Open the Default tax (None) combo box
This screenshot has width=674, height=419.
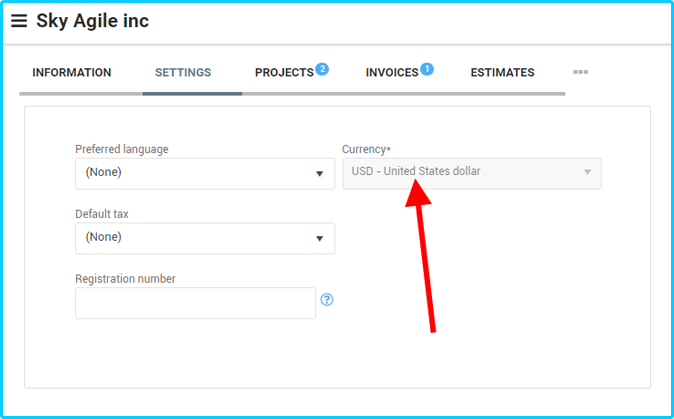click(205, 239)
